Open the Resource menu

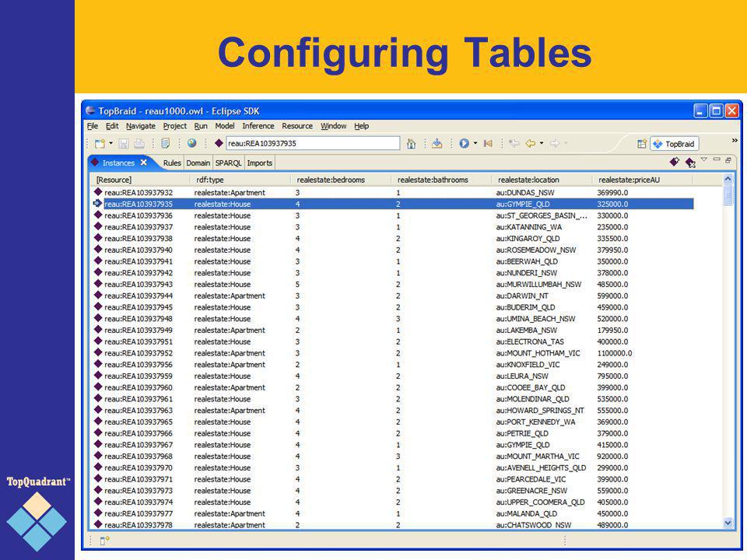[297, 126]
